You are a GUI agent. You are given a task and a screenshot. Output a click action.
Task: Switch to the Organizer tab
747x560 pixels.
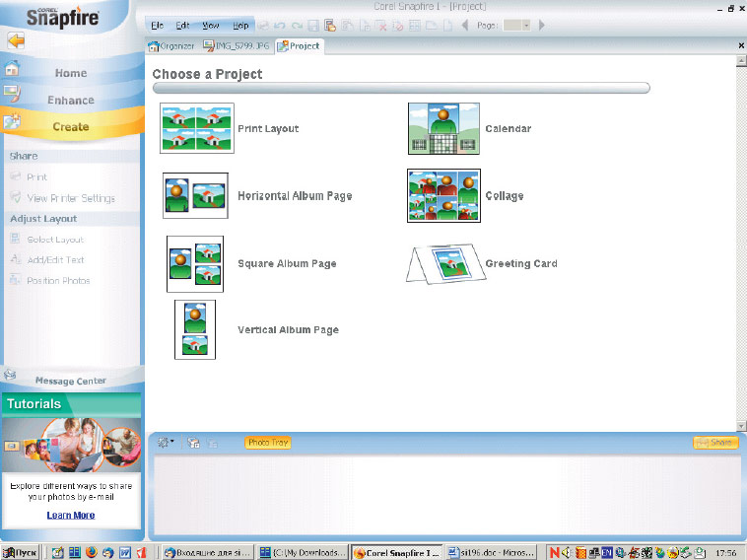pyautogui.click(x=171, y=46)
